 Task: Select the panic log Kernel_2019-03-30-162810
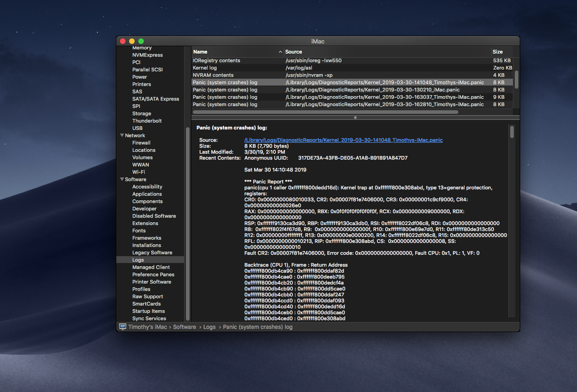click(x=352, y=104)
